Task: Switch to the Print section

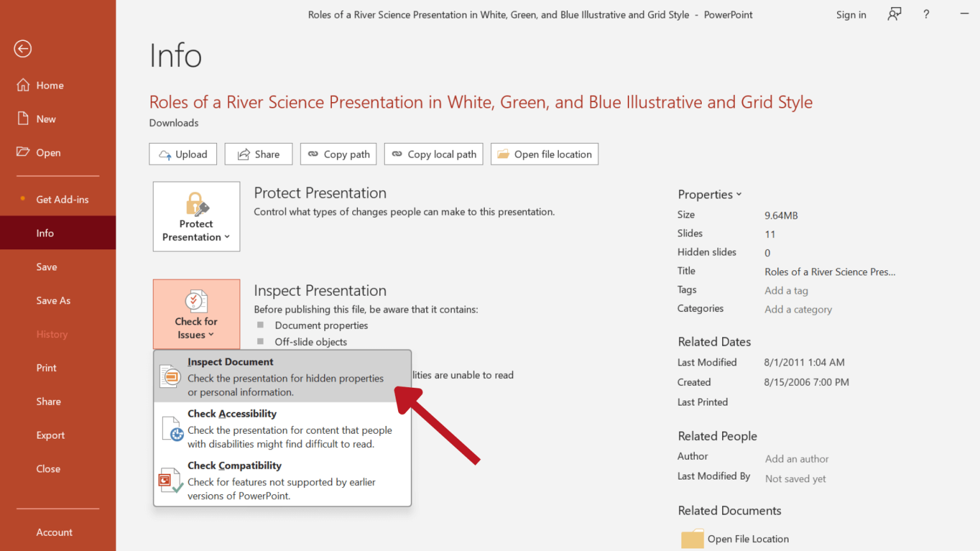Action: 46,367
